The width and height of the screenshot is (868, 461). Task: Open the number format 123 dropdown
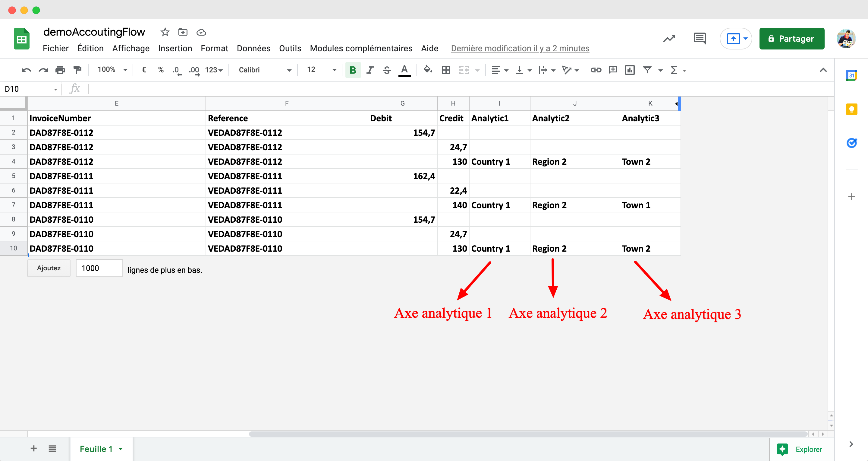(214, 70)
